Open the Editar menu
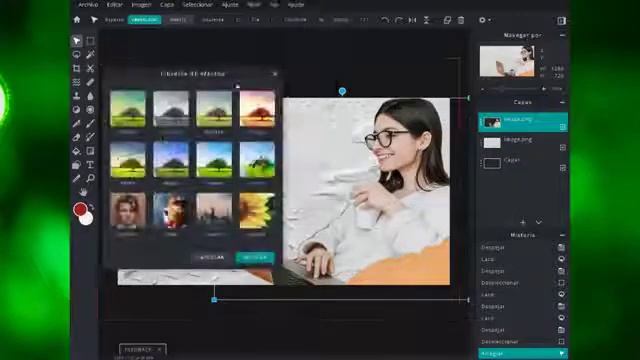This screenshot has width=640, height=360. 114,5
